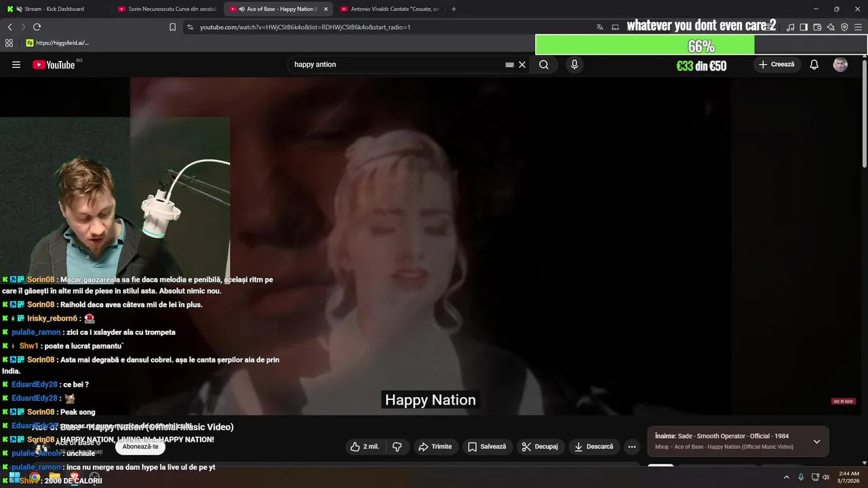Run the YouTube search magnifier button
Image resolution: width=868 pixels, height=488 pixels.
pos(544,64)
